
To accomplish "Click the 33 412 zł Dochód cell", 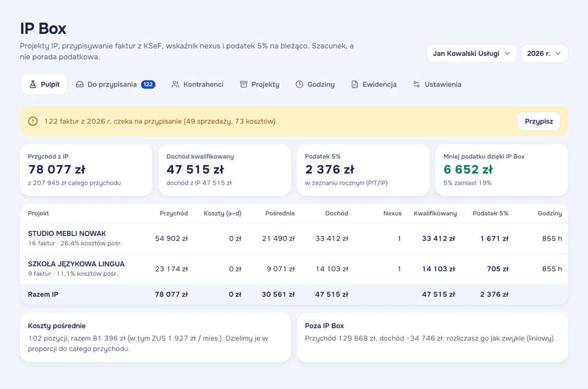I will coord(332,238).
